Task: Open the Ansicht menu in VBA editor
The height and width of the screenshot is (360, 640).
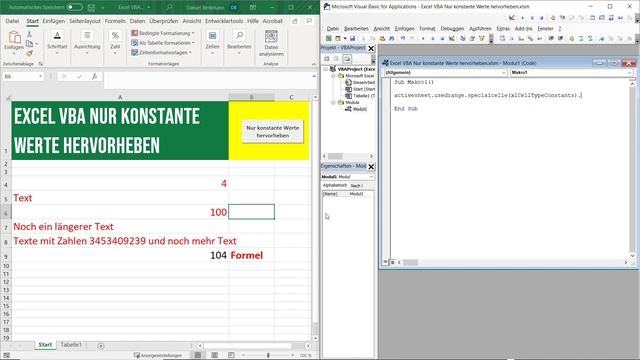Action: (381, 29)
